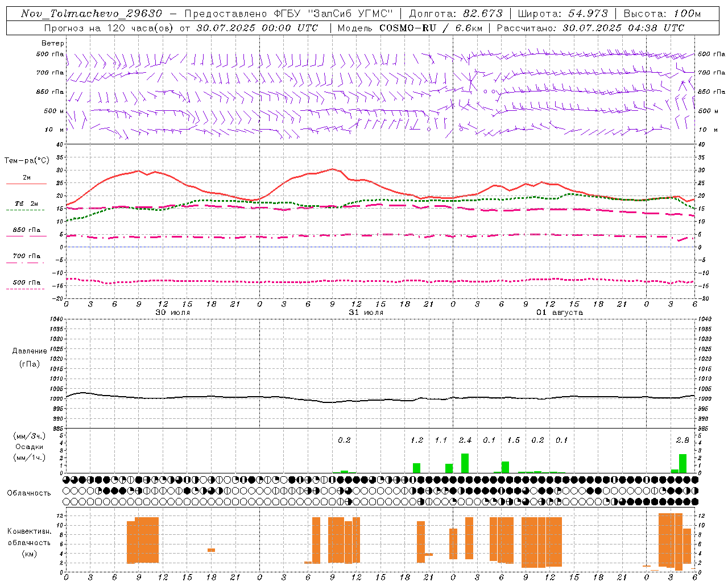Click the 1.2 precipitation total
This screenshot has height=582, width=728.
[417, 440]
